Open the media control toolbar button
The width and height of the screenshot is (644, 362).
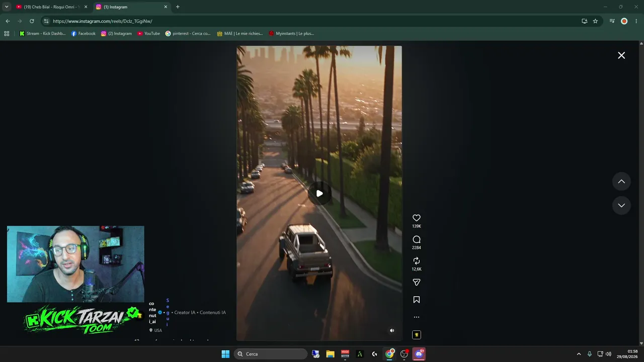tap(612, 21)
